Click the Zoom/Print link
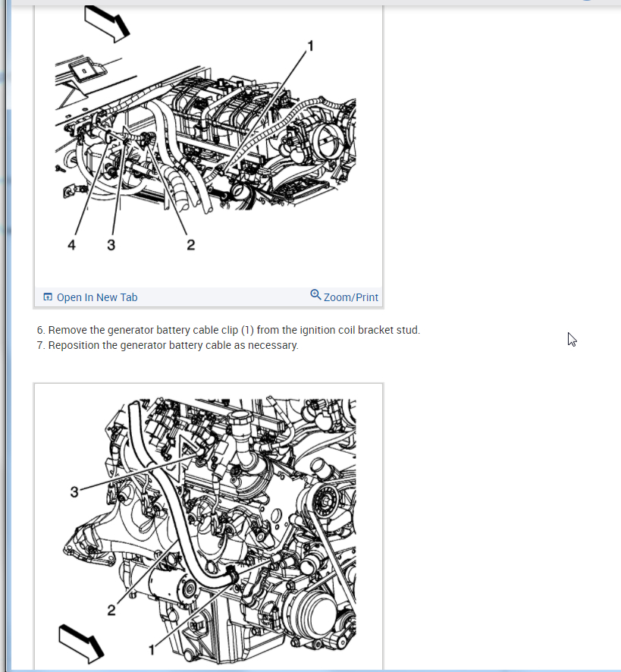 (x=344, y=296)
